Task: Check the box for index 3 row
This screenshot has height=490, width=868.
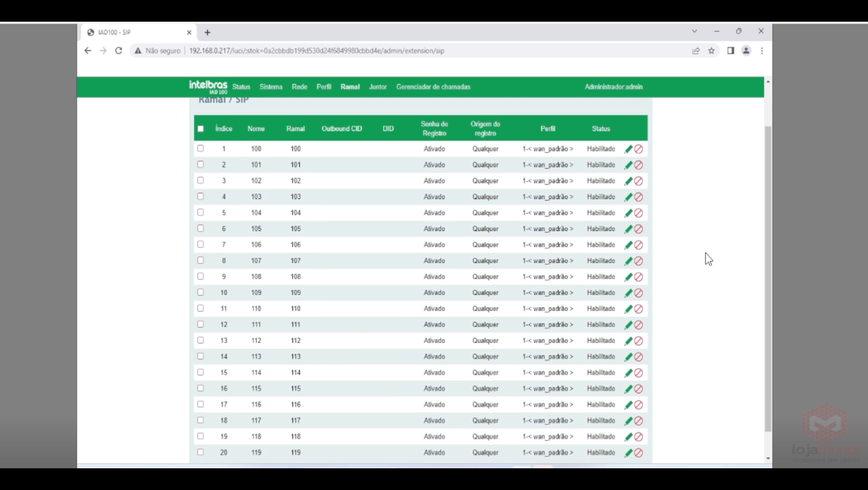Action: coord(200,180)
